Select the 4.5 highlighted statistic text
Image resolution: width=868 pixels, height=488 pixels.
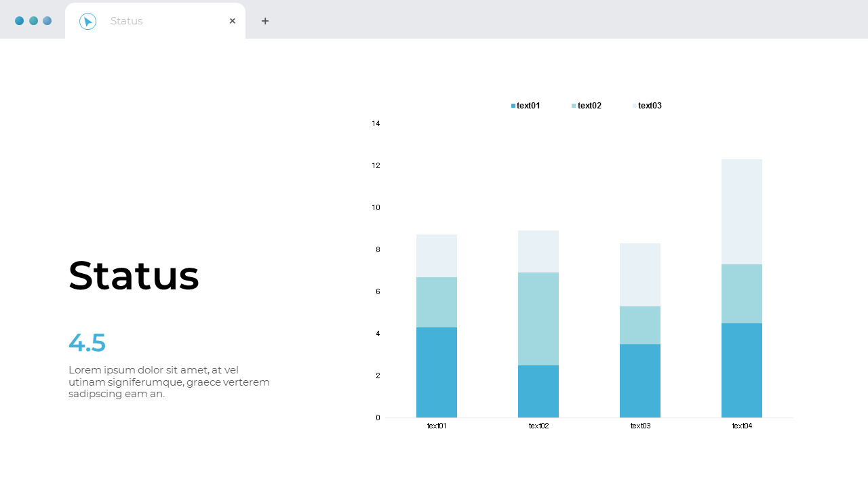(87, 343)
